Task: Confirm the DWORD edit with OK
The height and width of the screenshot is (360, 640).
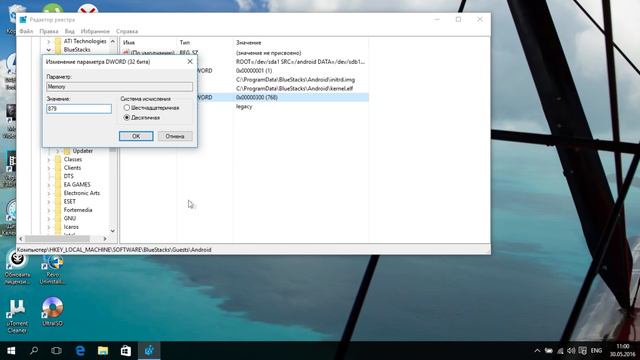Action: pyautogui.click(x=136, y=136)
